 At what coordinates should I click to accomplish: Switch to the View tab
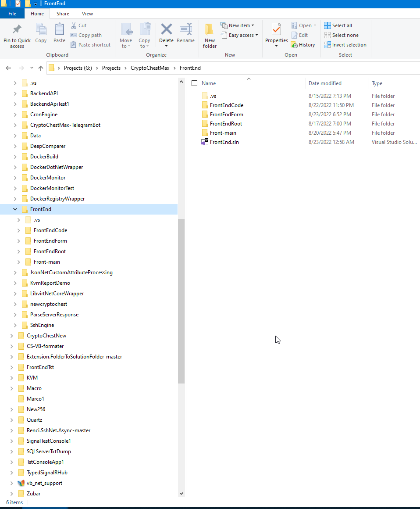point(87,14)
